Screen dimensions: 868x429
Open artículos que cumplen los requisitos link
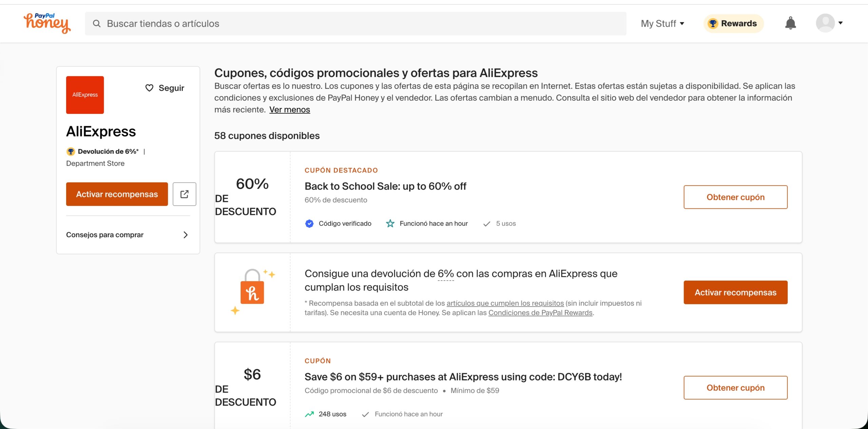pos(505,303)
